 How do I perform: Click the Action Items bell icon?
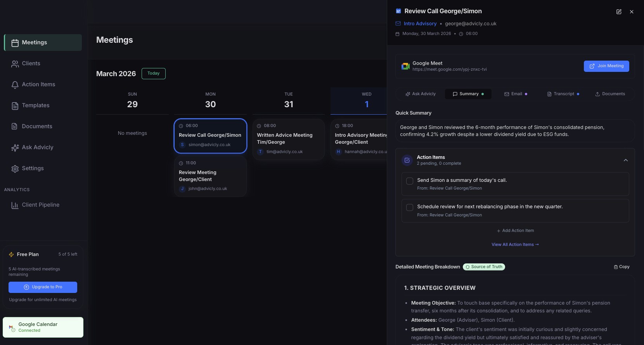click(x=15, y=85)
